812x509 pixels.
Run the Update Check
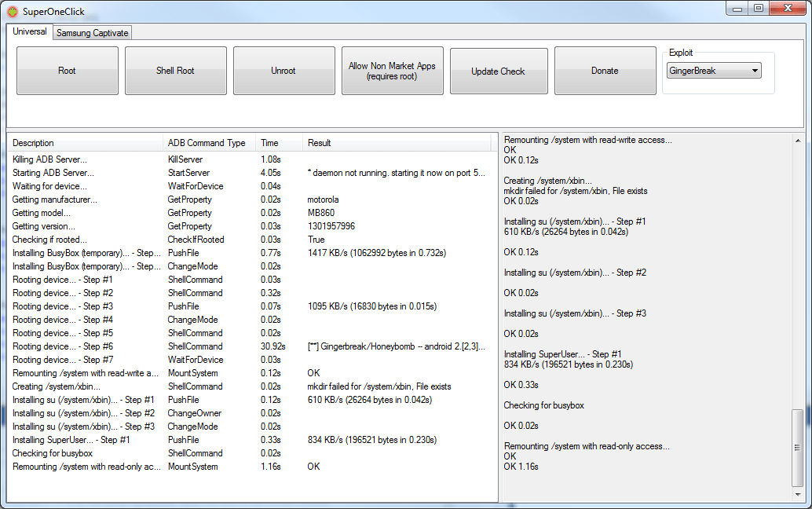498,71
